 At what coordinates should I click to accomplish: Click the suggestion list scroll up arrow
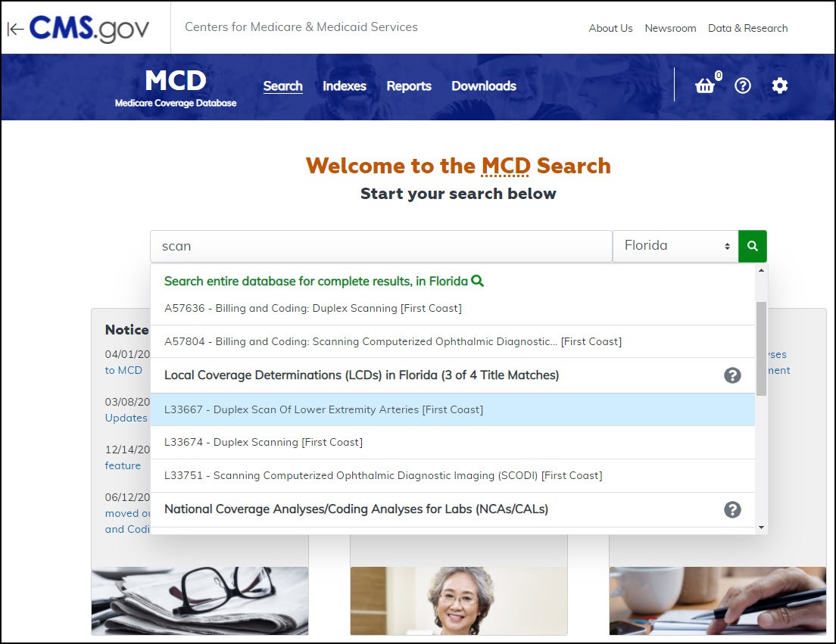pos(761,271)
